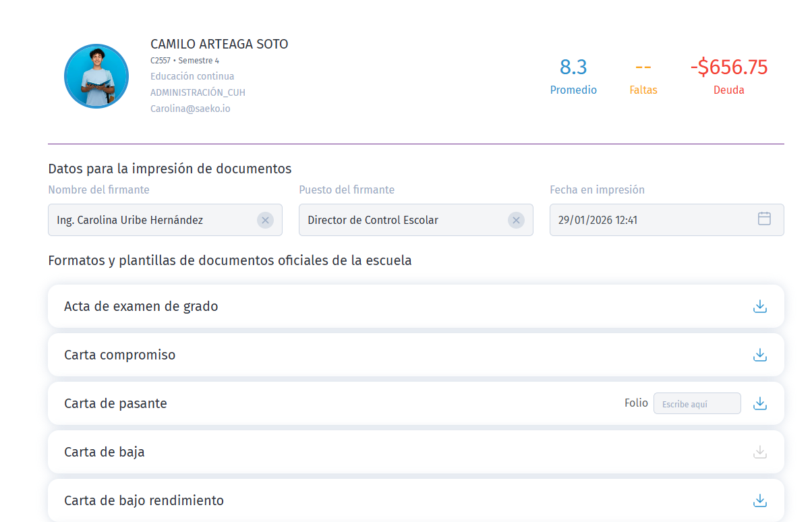This screenshot has width=812, height=522.
Task: Clear the Puesto del firmante field
Action: coord(516,219)
